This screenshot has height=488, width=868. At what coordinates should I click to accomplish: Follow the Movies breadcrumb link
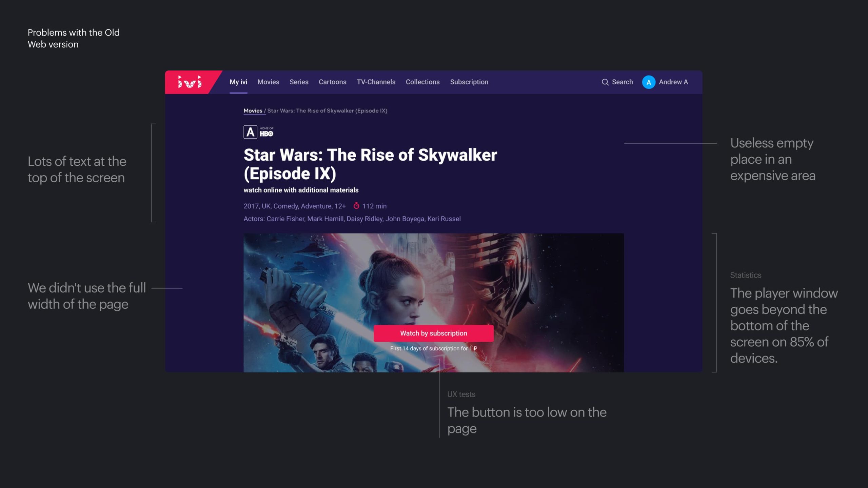tap(253, 111)
